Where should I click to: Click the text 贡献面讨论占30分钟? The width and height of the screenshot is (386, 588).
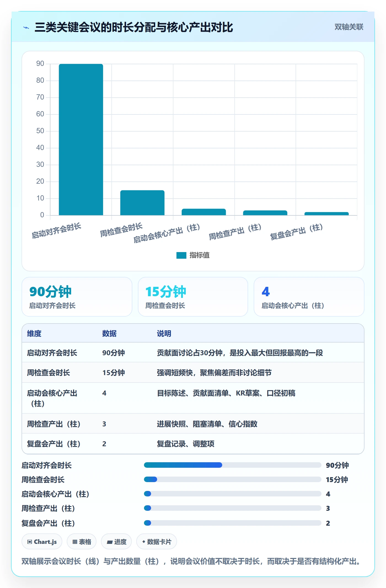point(190,353)
